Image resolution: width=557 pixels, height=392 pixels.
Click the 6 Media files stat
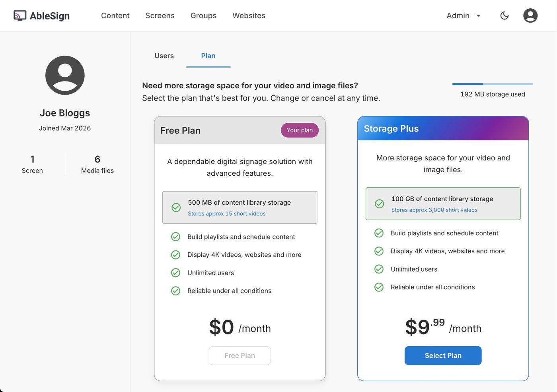(97, 165)
